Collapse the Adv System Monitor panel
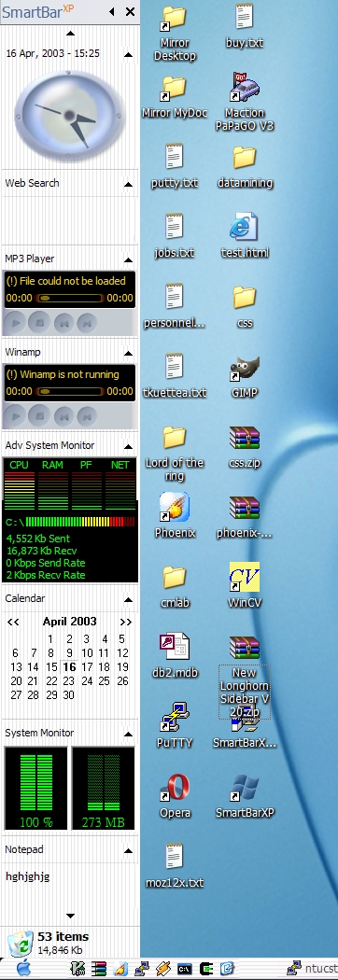Viewport: 338px width, 980px height. [128, 446]
